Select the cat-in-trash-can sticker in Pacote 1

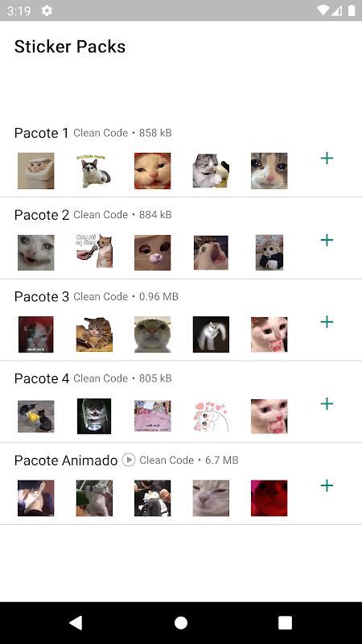(35, 171)
